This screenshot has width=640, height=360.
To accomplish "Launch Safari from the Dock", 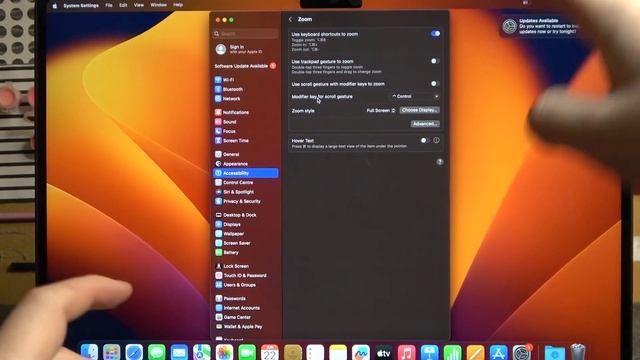I will (134, 353).
